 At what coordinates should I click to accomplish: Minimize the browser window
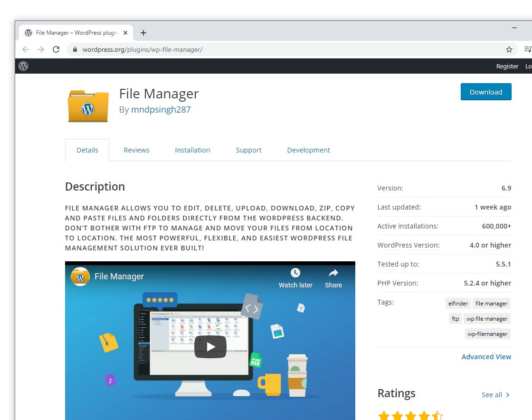tap(514, 28)
